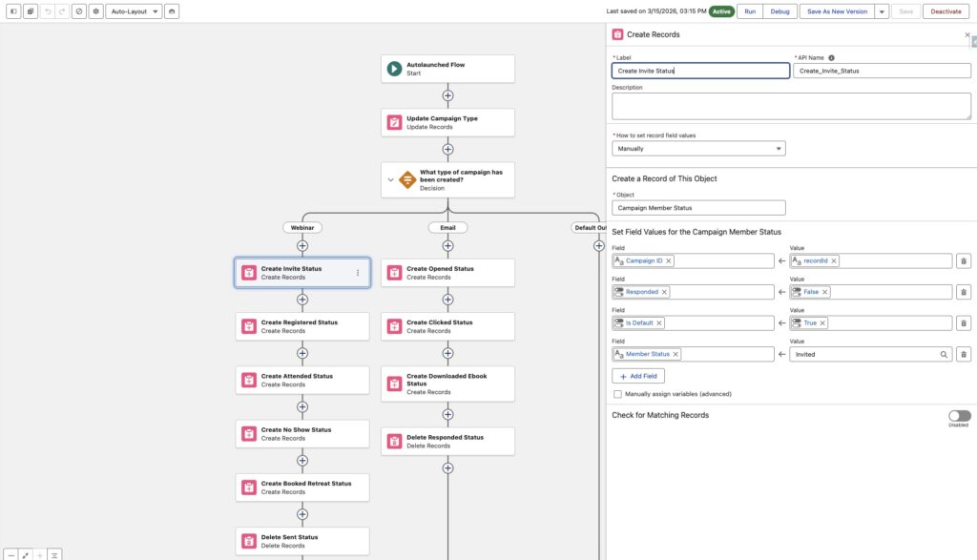The image size is (977, 560).
Task: Collapse the campaign type Decision node chevron
Action: (x=389, y=178)
